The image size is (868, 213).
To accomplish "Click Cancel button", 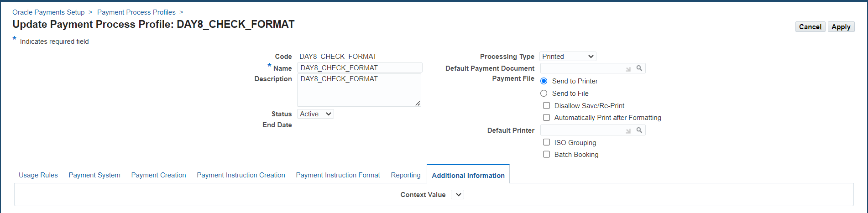I will coord(810,27).
